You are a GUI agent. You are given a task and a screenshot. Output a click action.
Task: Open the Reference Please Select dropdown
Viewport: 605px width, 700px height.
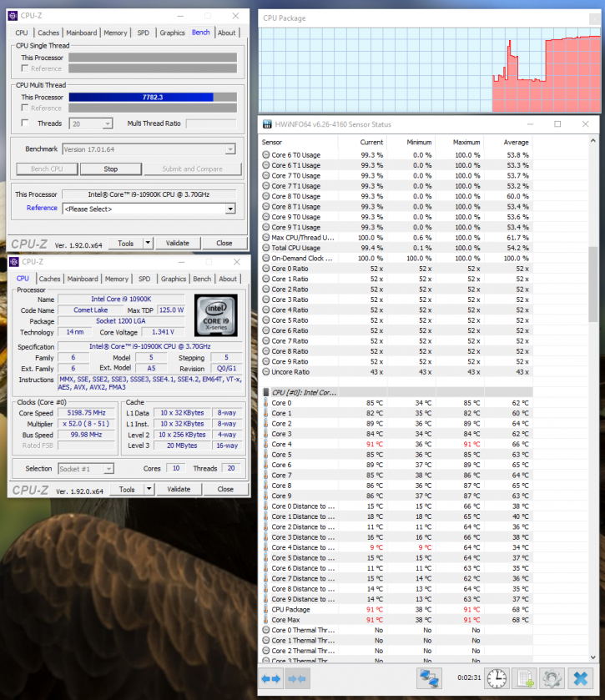tap(230, 209)
